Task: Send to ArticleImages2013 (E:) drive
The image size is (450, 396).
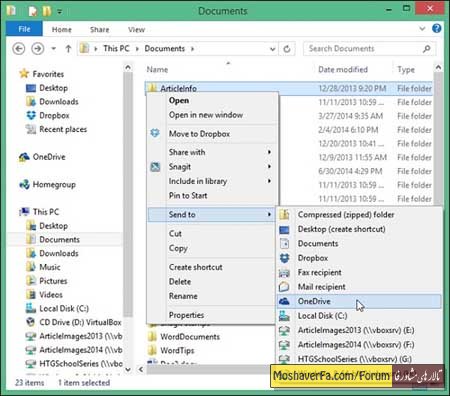Action: coord(360,330)
